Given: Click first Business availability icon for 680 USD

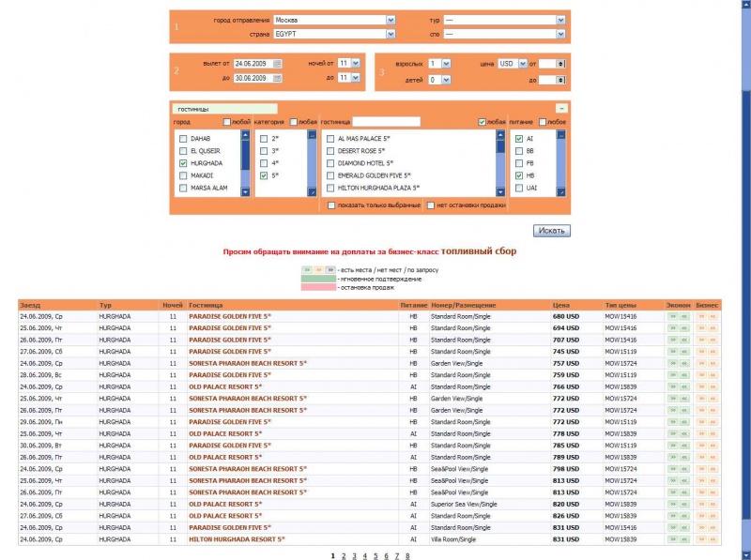Looking at the screenshot, I should tap(702, 317).
